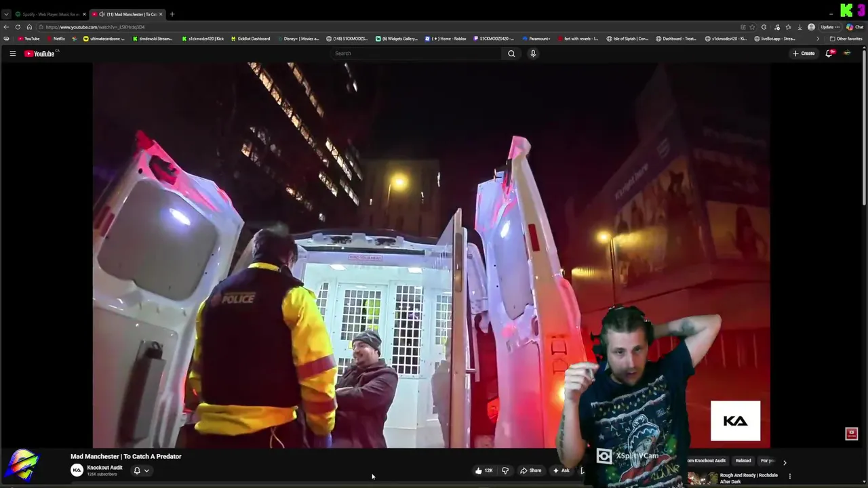Open livebot.app bookmark
Screen dimensions: 868x488
tap(774, 39)
